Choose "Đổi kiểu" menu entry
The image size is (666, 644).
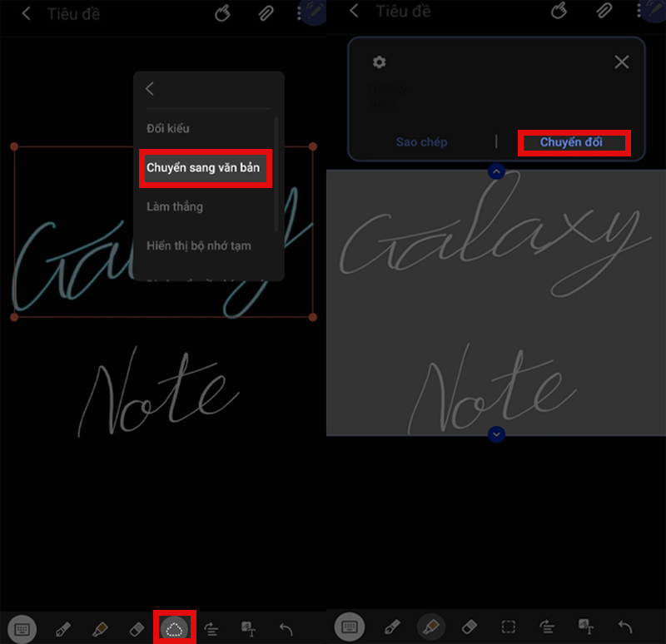(168, 128)
